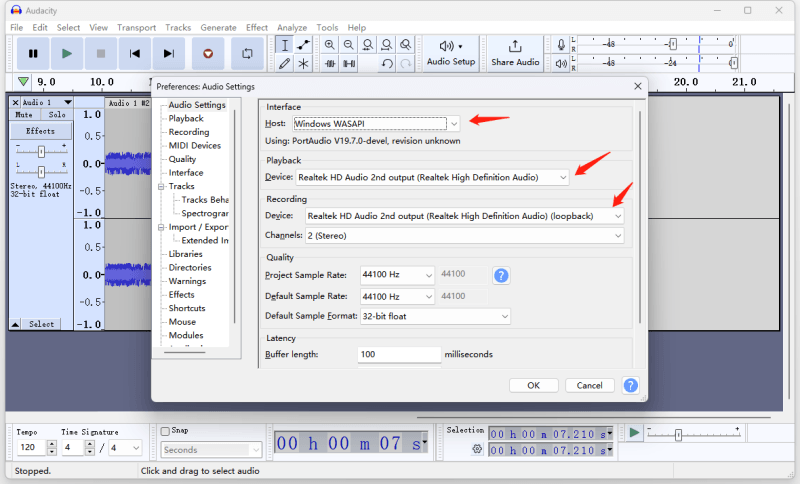Screen dimensions: 800x484
Task: Select MIDI Devices in preferences tree
Action: coord(195,145)
